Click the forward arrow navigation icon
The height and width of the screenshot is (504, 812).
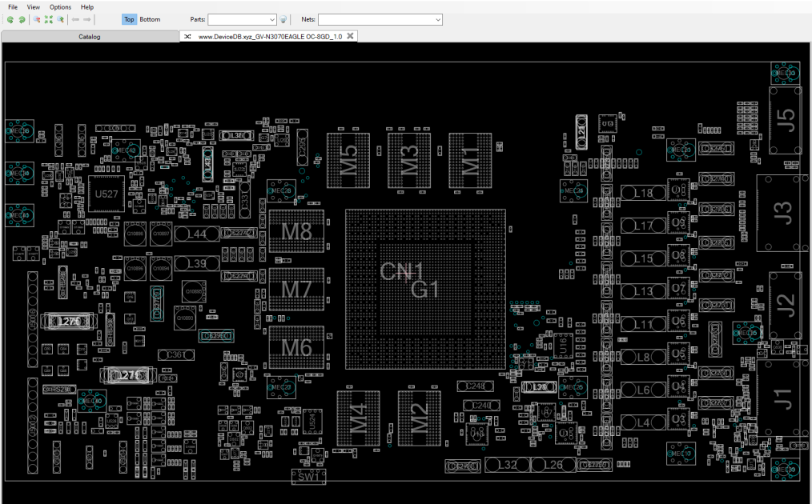[87, 20]
